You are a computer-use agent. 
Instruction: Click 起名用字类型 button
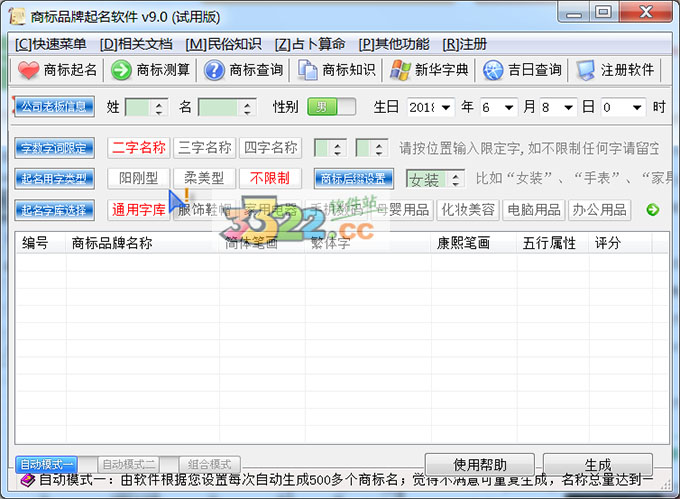[54, 179]
